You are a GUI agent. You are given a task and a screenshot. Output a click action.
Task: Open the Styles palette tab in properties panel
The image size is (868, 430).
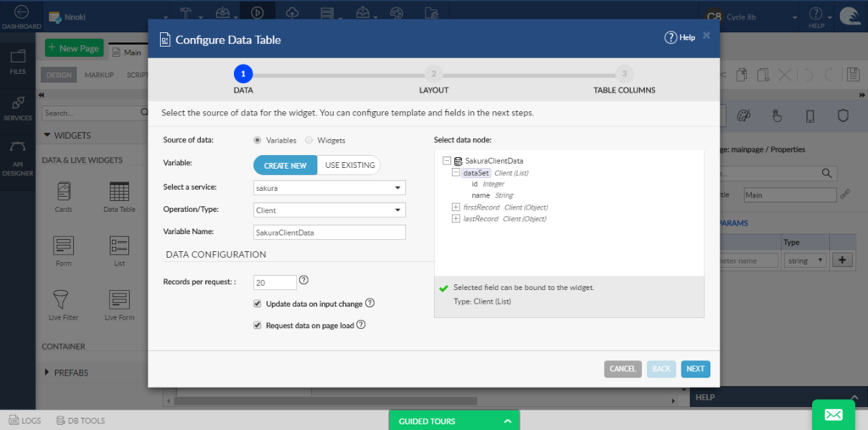coord(743,116)
